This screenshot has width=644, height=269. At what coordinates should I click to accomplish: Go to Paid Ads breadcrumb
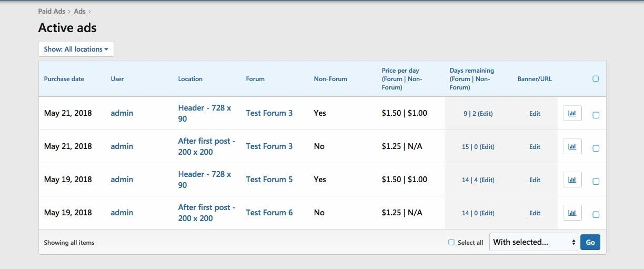(52, 11)
